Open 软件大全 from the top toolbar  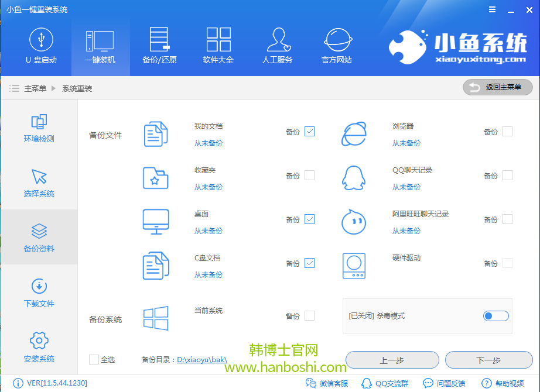218,46
